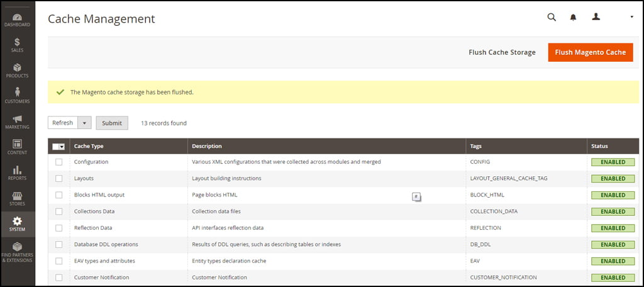Expand the account dropdown arrow
The width and height of the screenshot is (644, 287).
coord(631,17)
